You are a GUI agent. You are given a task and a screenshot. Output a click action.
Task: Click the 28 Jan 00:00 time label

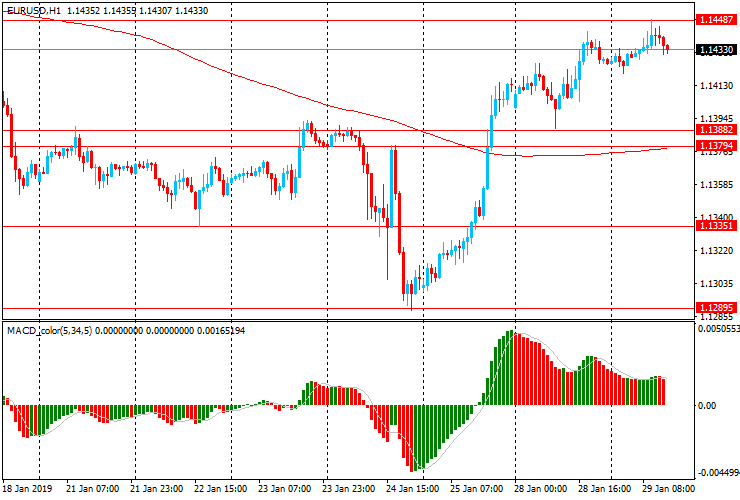click(x=541, y=488)
